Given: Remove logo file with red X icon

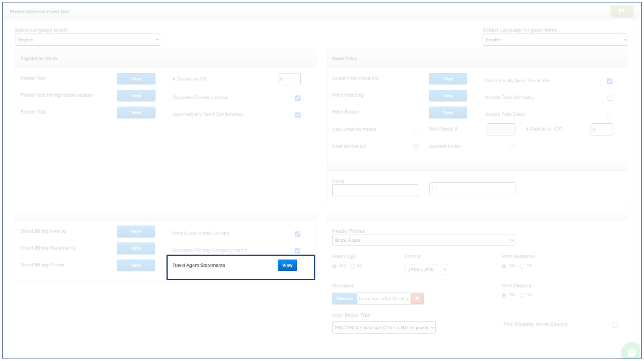Looking at the screenshot, I should [x=417, y=298].
